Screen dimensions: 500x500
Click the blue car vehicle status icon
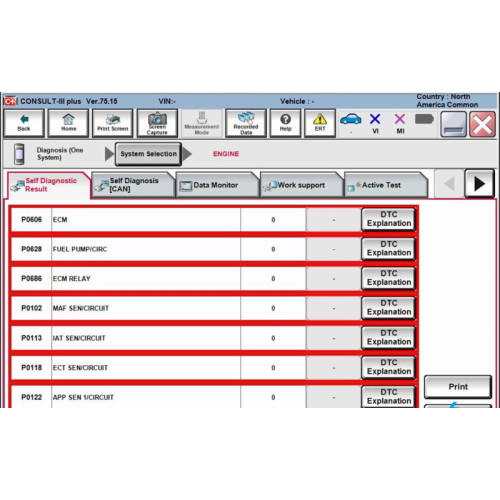click(x=351, y=119)
